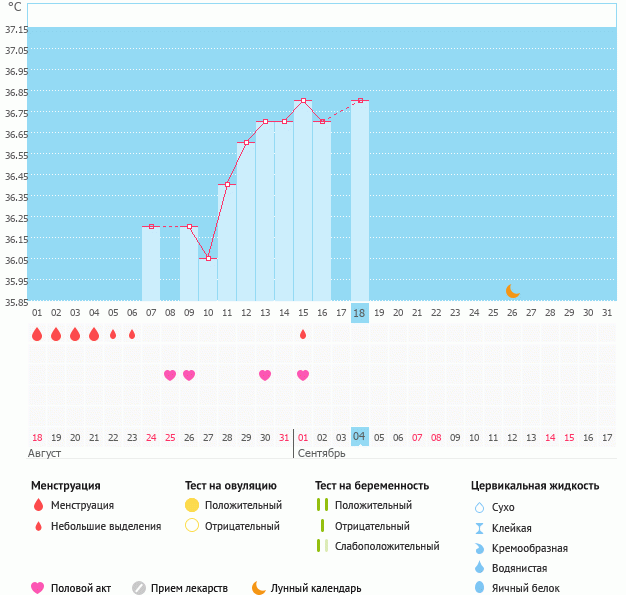Image resolution: width=626 pixels, height=595 pixels.
Task: Select highlighted cycle day 18 on axis
Action: point(360,313)
